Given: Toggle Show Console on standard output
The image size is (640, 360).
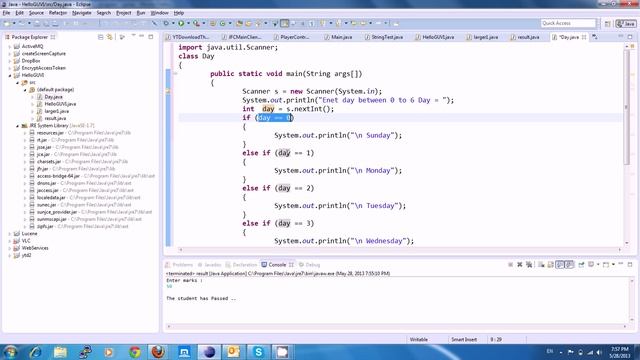Looking at the screenshot, I should coord(560,265).
